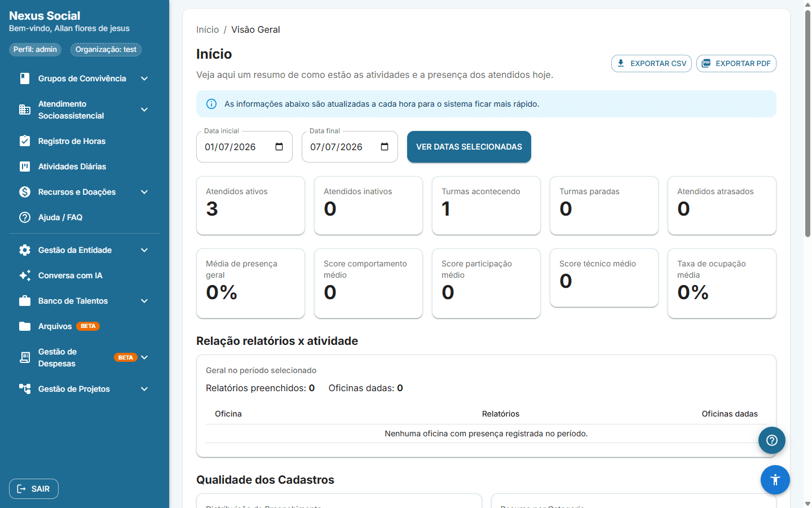Click the page vertical scrollbar thumb
The image size is (812, 508).
pyautogui.click(x=807, y=123)
